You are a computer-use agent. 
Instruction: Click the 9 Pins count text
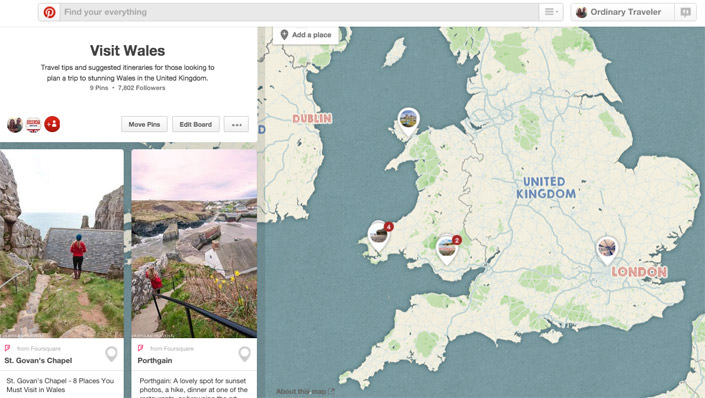coord(99,88)
